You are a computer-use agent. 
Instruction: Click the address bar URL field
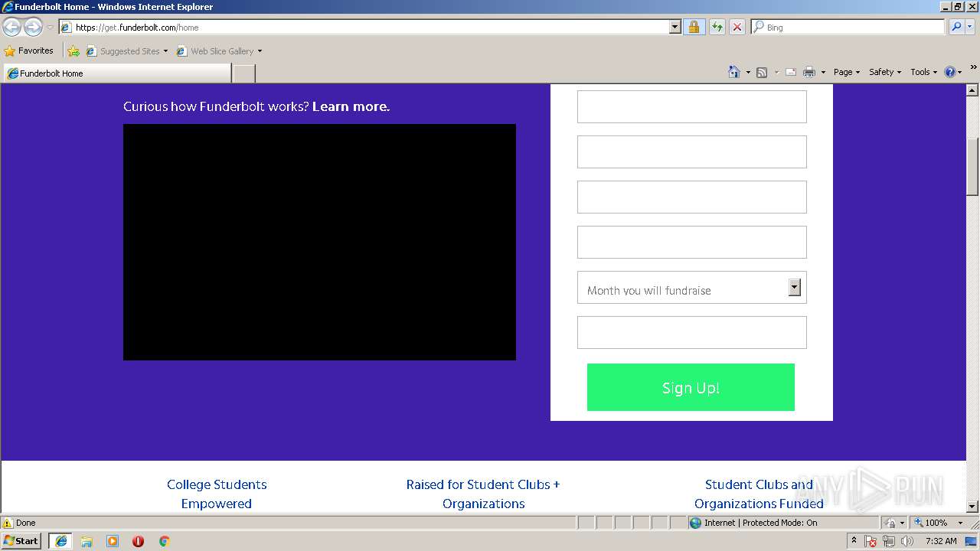click(370, 27)
